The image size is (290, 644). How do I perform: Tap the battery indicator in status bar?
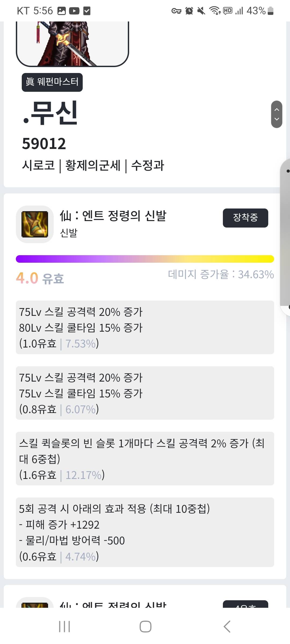[270, 11]
